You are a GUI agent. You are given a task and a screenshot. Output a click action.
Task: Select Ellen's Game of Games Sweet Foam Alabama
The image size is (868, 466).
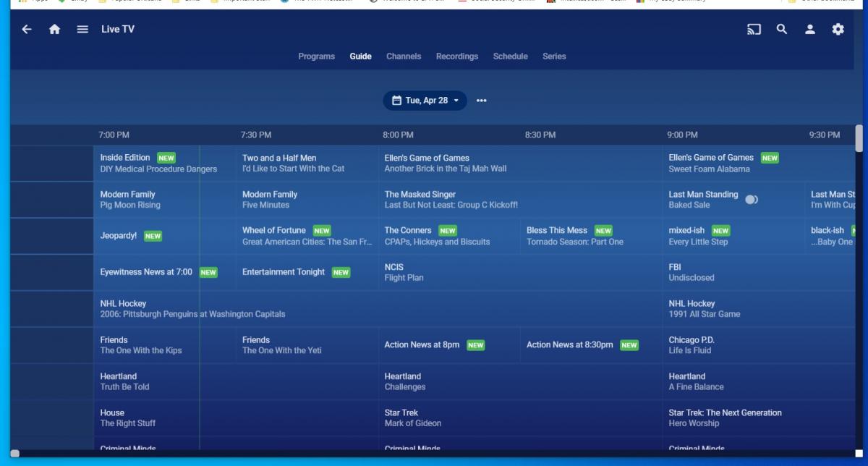click(759, 164)
